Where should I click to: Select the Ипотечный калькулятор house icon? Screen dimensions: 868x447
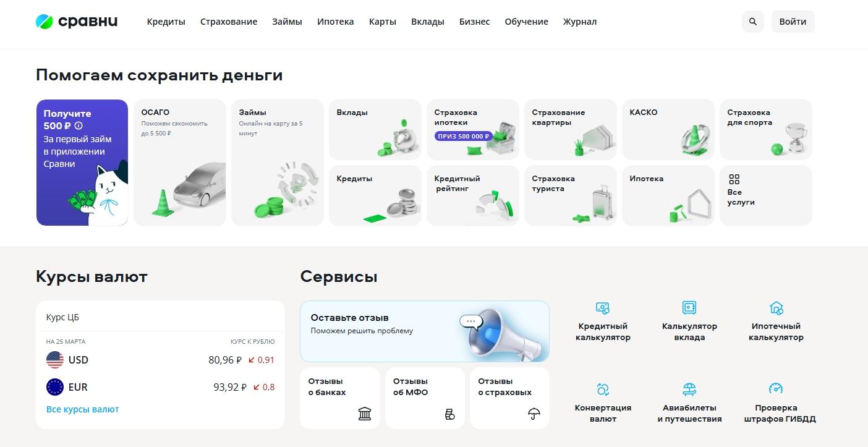click(776, 308)
